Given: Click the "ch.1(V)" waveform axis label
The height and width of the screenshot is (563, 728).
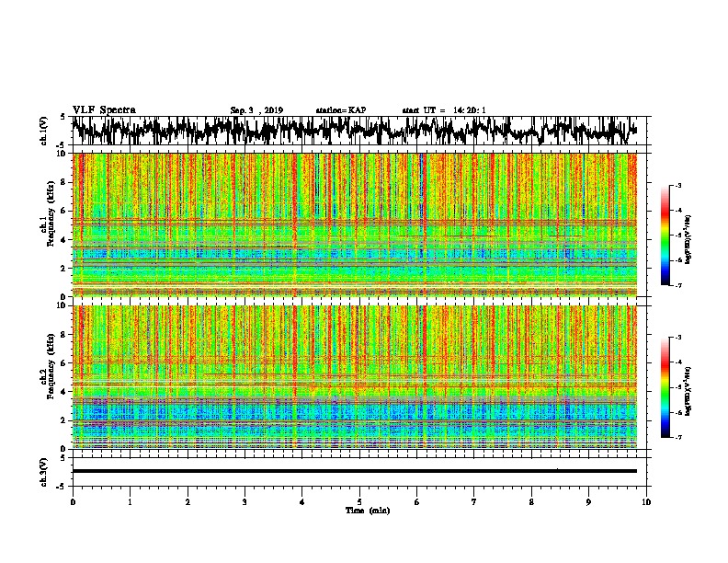Looking at the screenshot, I should [44, 131].
